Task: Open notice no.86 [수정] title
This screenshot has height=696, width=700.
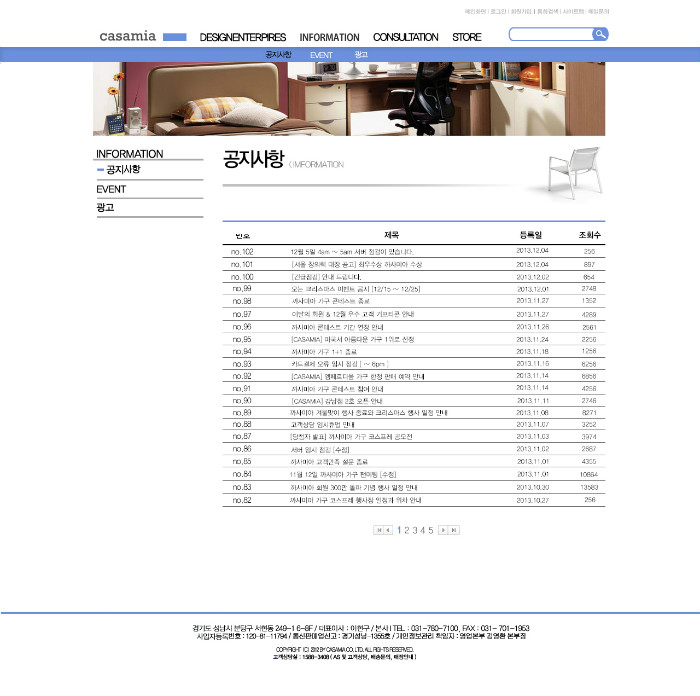Action: coord(320,450)
